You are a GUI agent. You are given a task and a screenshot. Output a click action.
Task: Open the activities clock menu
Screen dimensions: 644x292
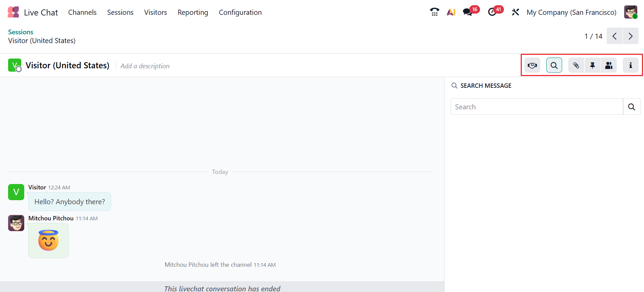(x=492, y=12)
